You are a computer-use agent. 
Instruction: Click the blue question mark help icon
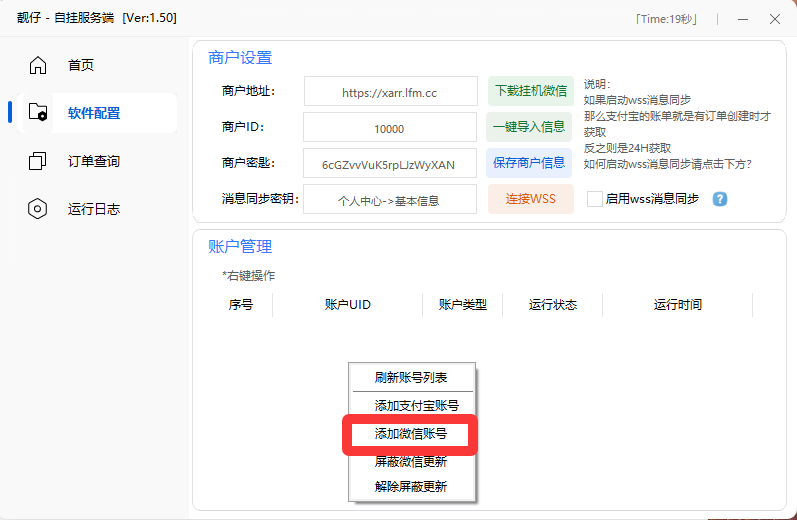pos(719,199)
